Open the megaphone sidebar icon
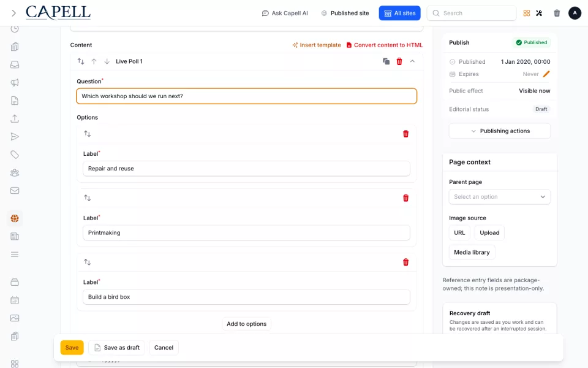The width and height of the screenshot is (588, 368). pos(15,83)
